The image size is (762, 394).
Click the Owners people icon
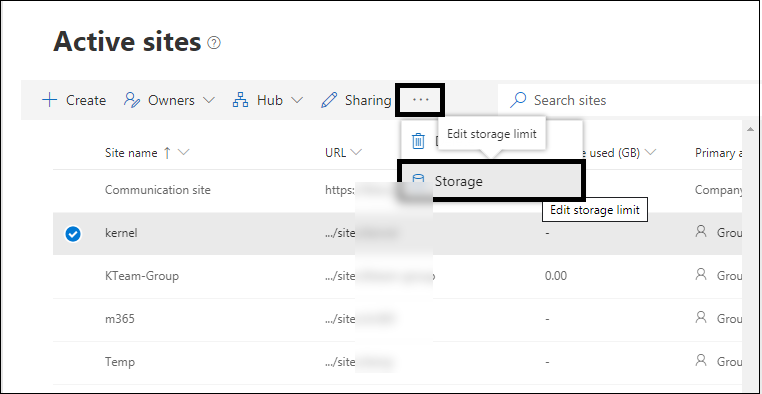pos(132,100)
